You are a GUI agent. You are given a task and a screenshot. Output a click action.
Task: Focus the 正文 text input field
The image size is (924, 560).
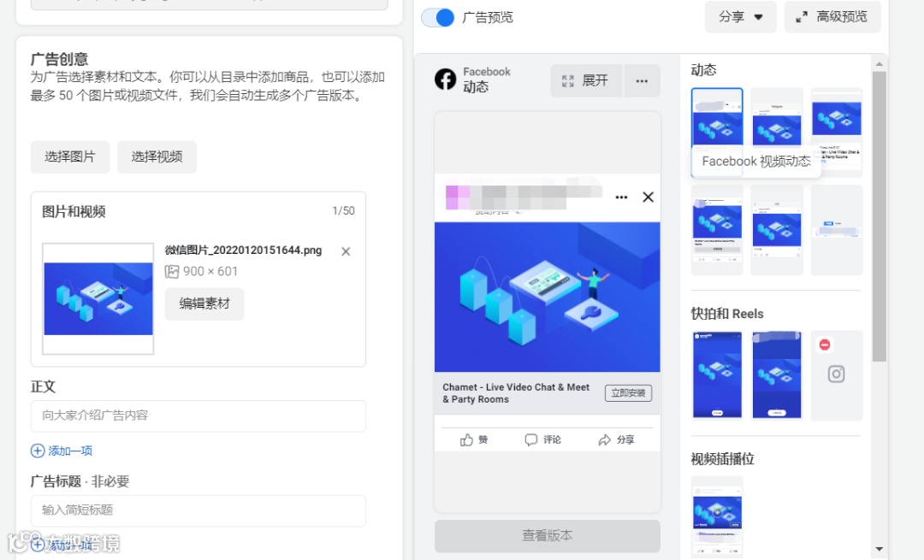pyautogui.click(x=198, y=416)
